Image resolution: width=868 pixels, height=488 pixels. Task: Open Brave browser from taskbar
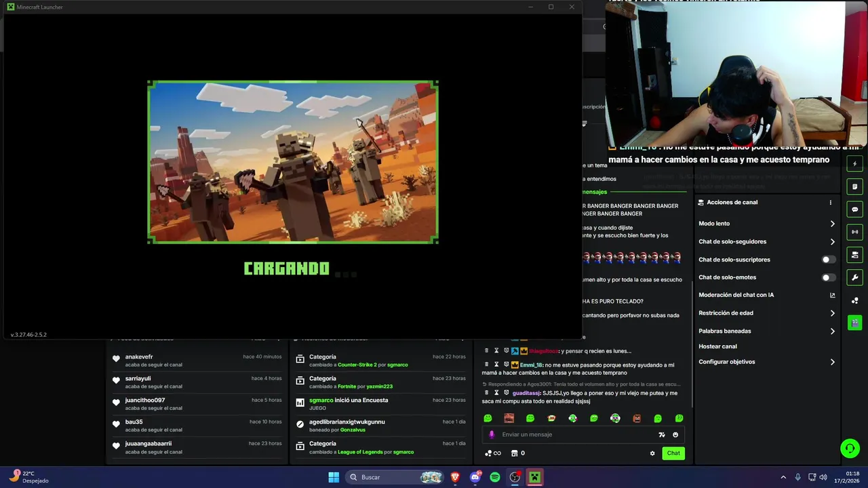455,477
